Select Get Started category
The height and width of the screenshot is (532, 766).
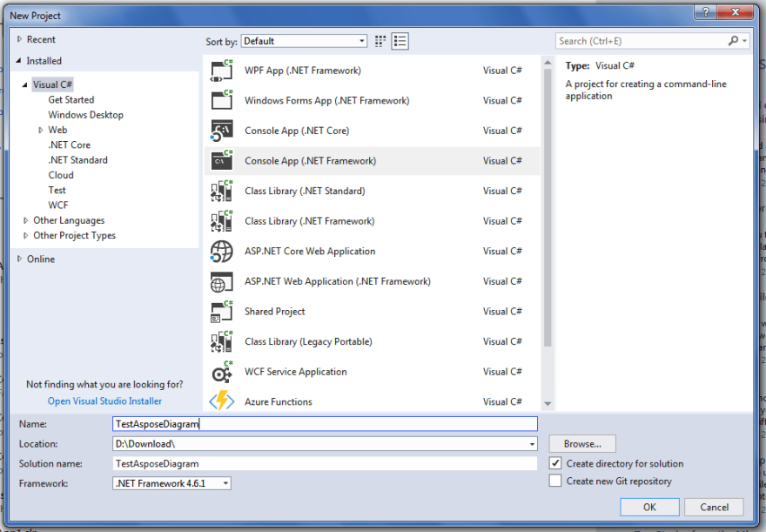(x=71, y=99)
